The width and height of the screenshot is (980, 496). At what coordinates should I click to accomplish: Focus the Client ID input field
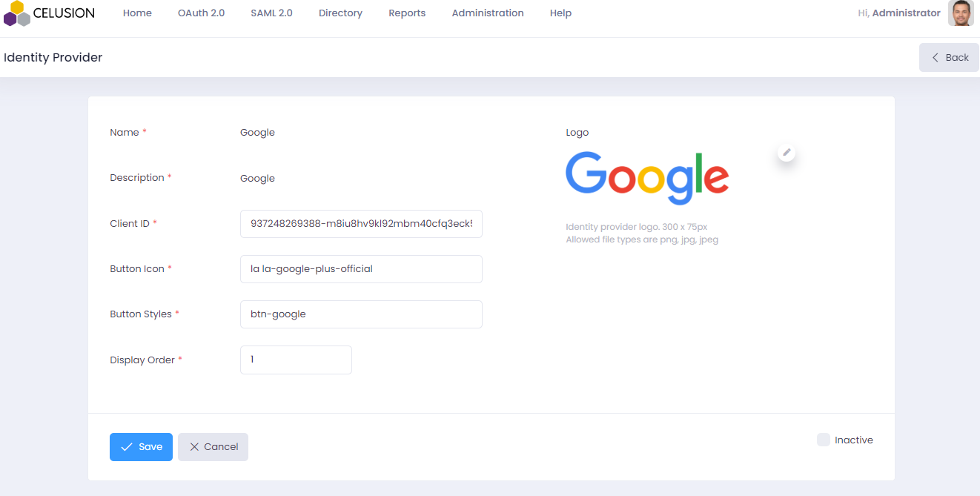(x=361, y=224)
